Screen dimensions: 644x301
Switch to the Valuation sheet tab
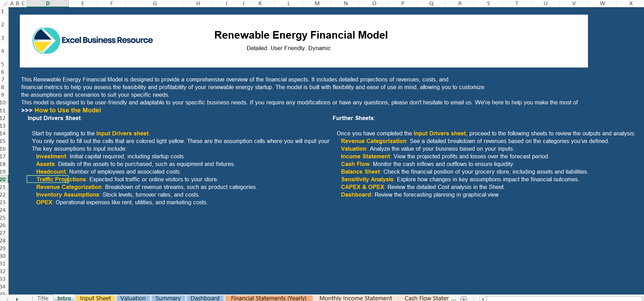[x=133, y=298]
